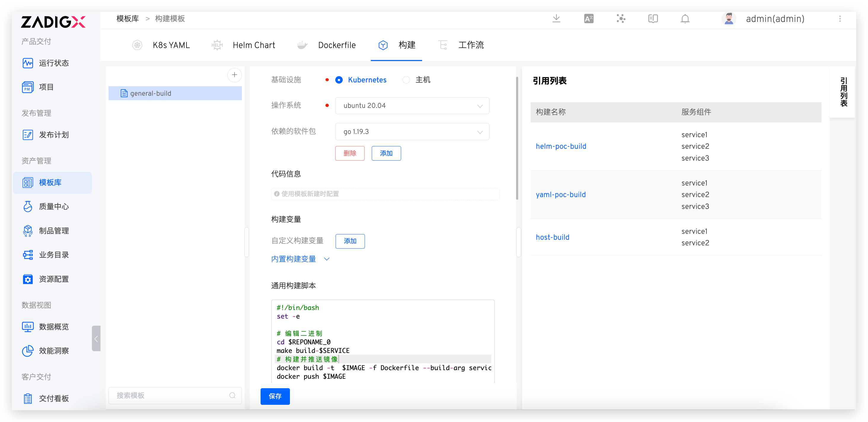Click the form panel vertical scrollbar
The width and height of the screenshot is (868, 422).
(517, 138)
